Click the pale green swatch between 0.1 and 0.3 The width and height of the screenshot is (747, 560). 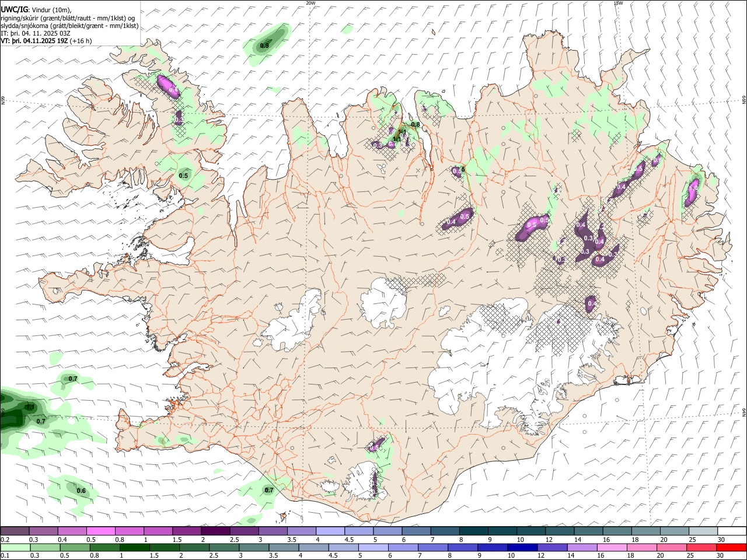pos(15,548)
